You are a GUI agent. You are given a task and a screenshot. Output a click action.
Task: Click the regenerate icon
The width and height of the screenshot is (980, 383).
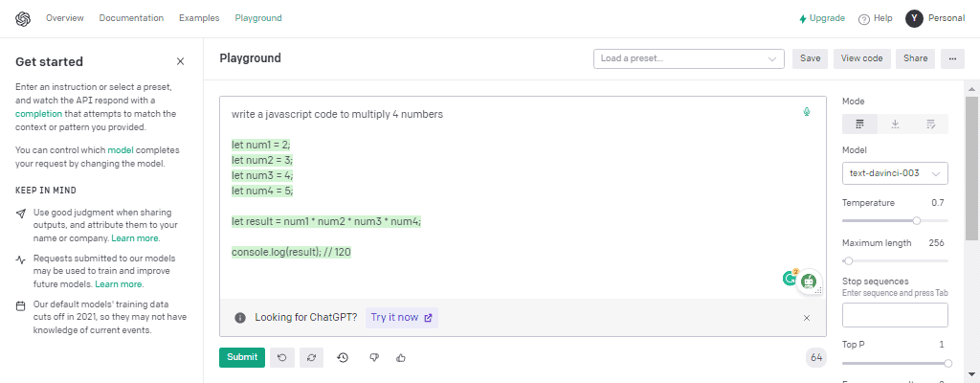coord(311,357)
